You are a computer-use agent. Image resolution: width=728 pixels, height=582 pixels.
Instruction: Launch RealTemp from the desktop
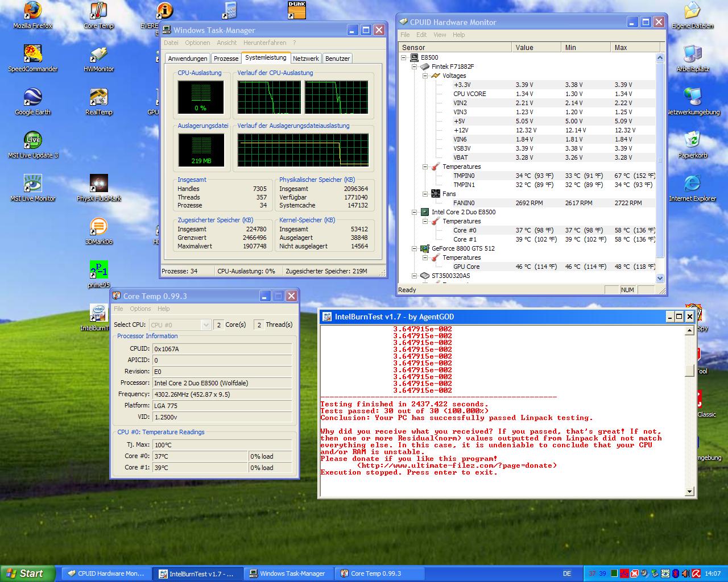click(x=98, y=102)
